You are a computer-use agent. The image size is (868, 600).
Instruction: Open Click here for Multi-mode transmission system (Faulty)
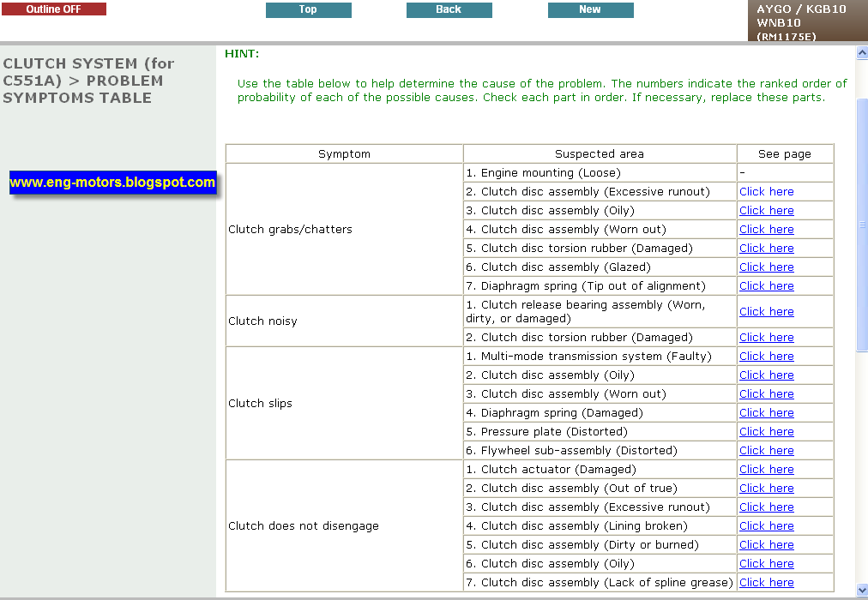pos(766,356)
